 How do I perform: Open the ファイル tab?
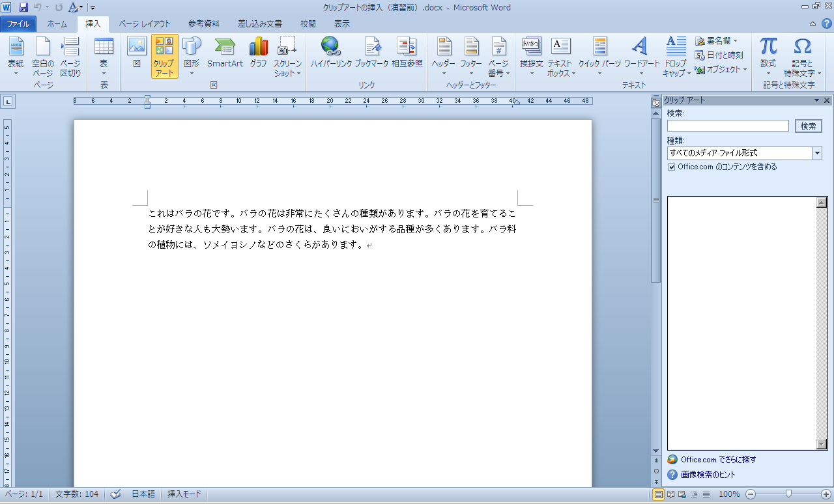18,24
